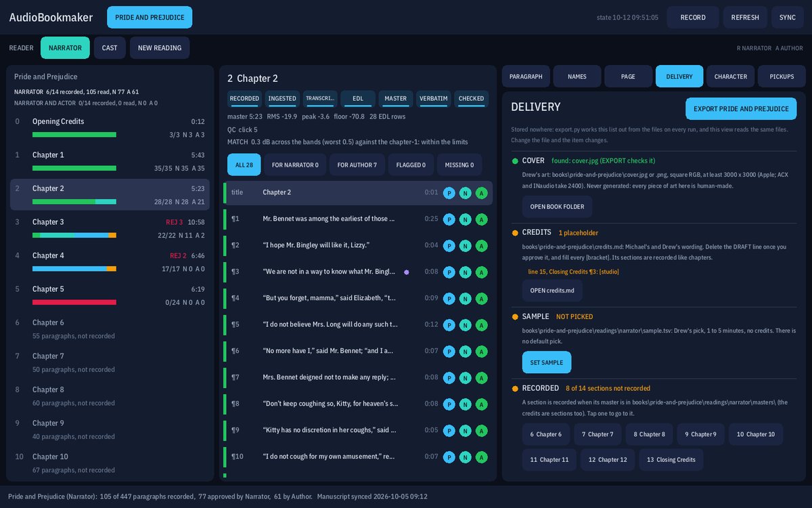812x508 pixels.
Task: Click the MASTER pipeline stage chip
Action: pyautogui.click(x=396, y=99)
